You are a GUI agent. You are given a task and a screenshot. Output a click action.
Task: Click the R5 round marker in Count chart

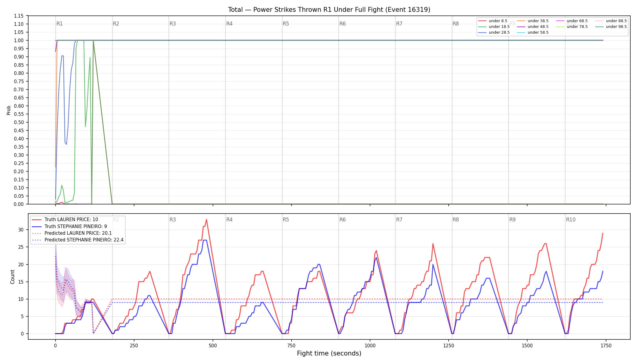(286, 220)
